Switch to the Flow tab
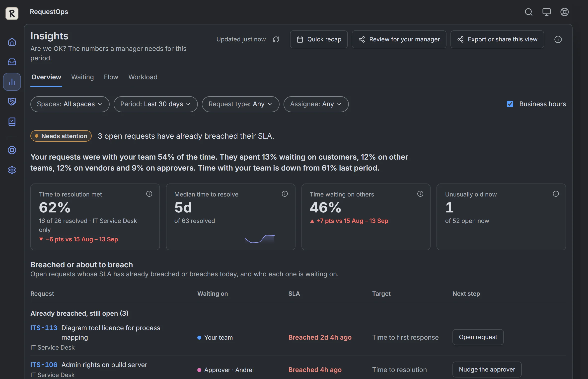Screen dimensions: 588x379 pos(111,77)
